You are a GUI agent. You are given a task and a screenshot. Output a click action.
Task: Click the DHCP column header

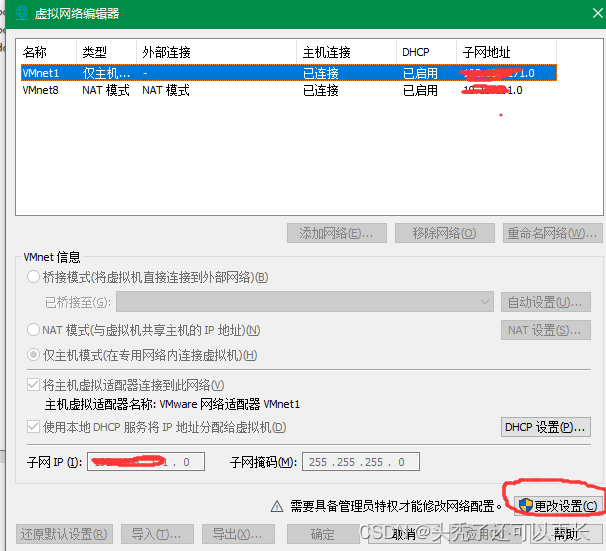point(426,52)
